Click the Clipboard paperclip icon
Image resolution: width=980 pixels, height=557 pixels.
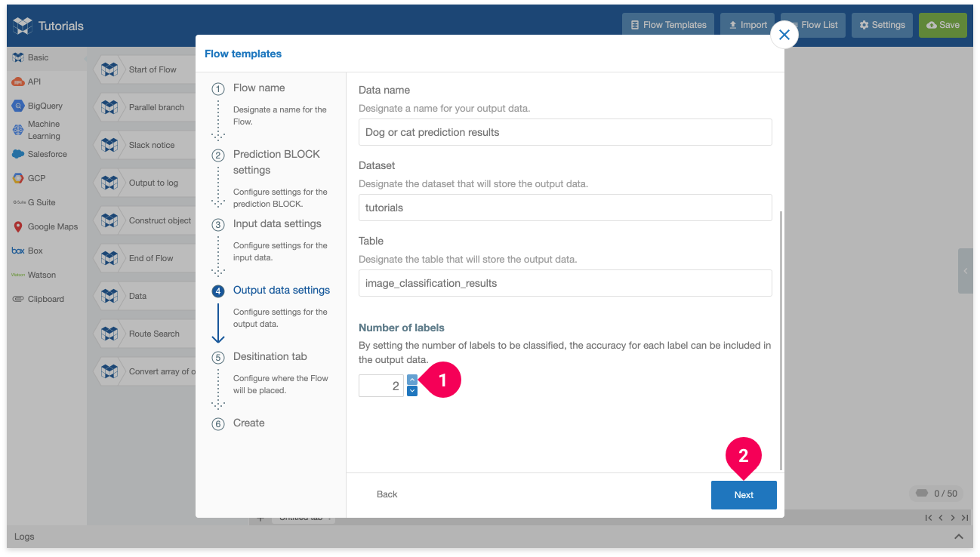pos(18,299)
